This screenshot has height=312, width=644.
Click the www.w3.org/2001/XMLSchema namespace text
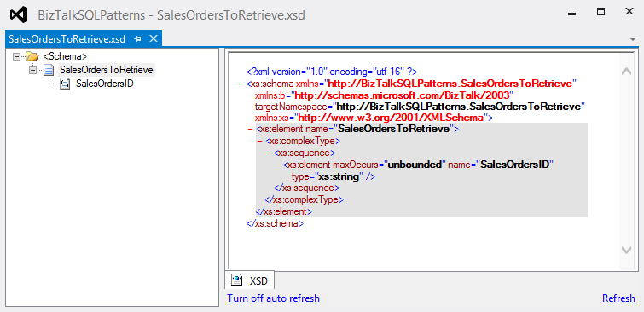391,118
